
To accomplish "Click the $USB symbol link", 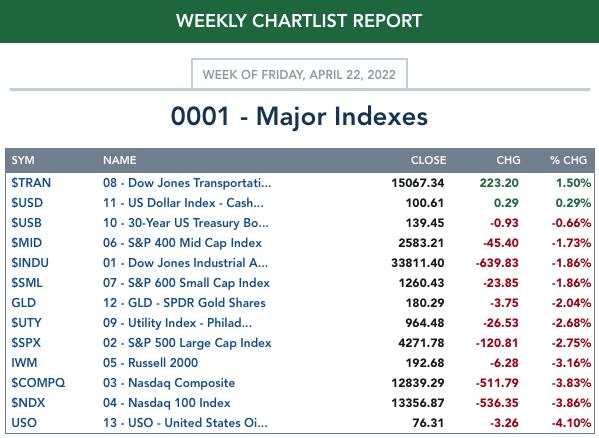I will tap(26, 223).
